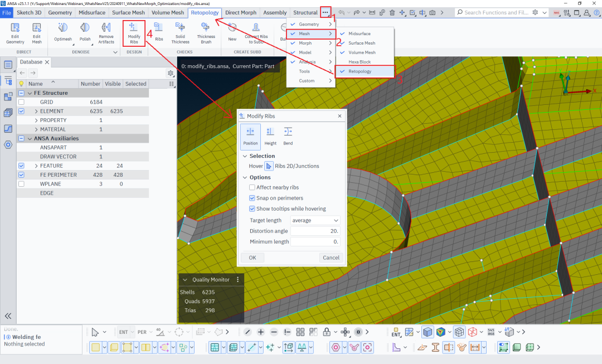Collapse the Options section
The height and width of the screenshot is (364, 602).
point(245,177)
